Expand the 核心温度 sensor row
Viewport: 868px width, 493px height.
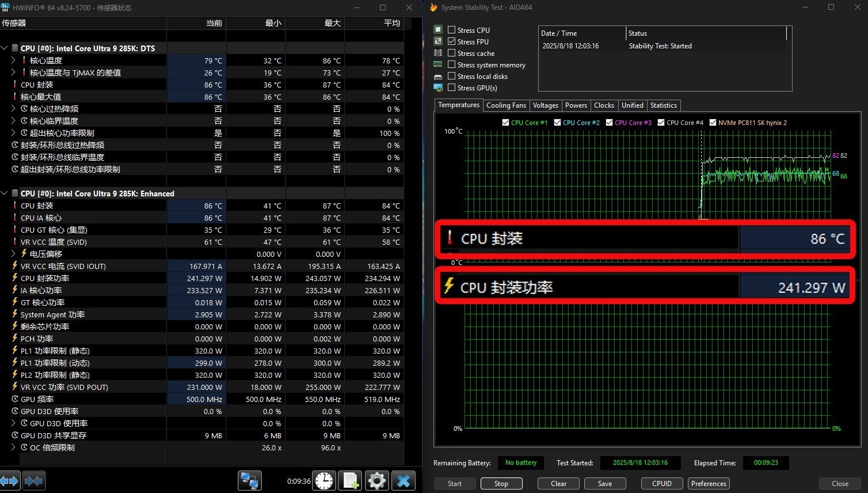13,60
